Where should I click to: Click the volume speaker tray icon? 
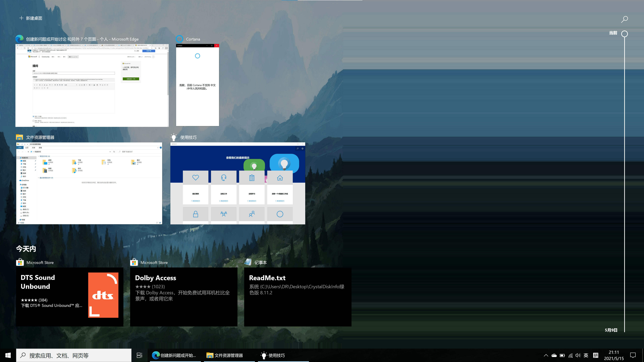click(x=578, y=355)
